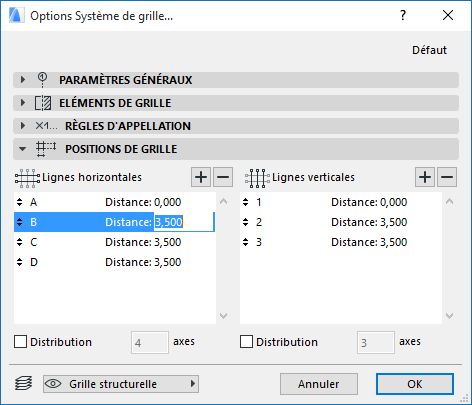Select horizontal line D row

pyautogui.click(x=115, y=262)
